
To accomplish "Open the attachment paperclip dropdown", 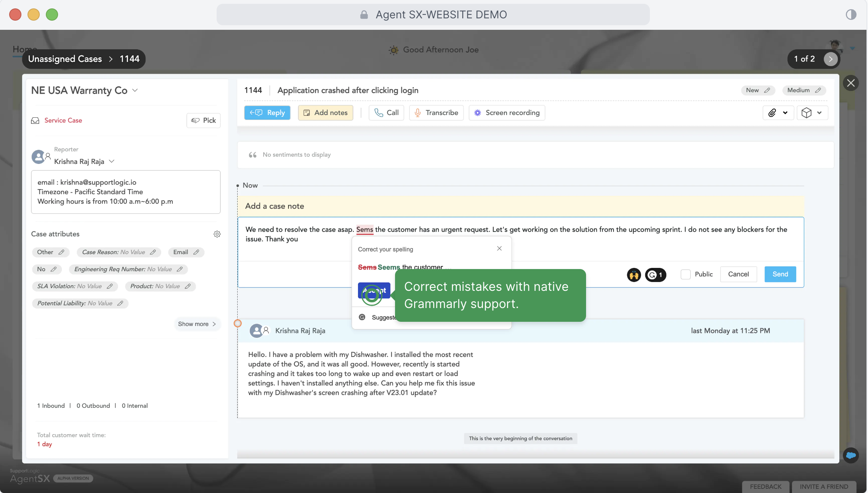I will (x=778, y=113).
